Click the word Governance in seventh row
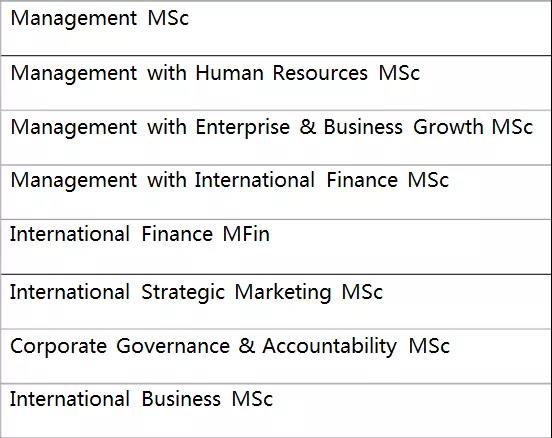The height and width of the screenshot is (438, 552). (x=173, y=346)
